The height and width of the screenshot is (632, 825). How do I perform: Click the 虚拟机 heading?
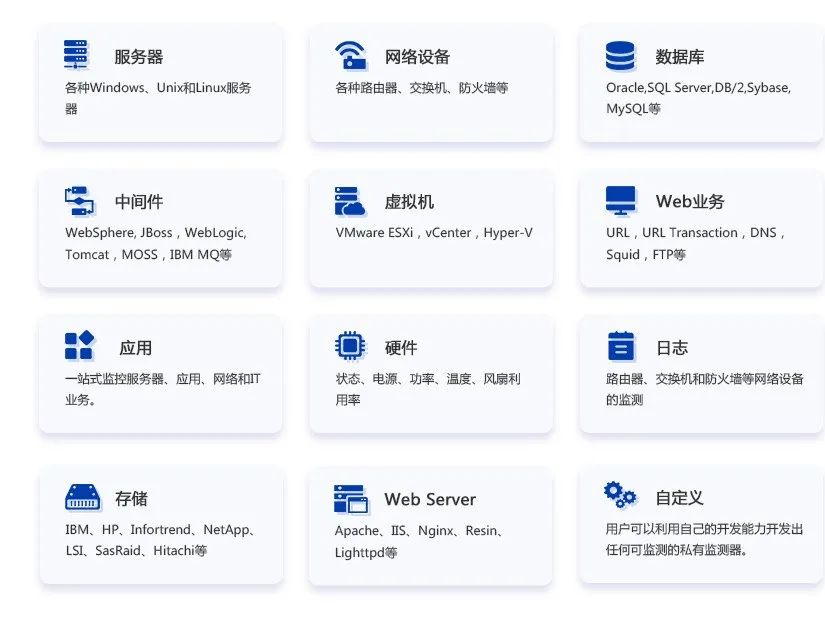(x=409, y=202)
